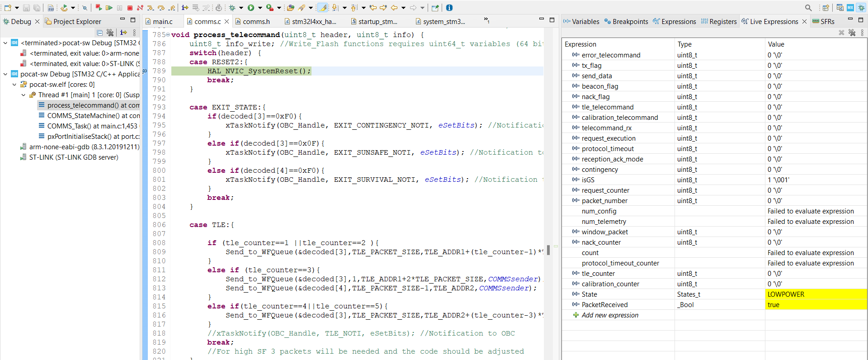Click the Back navigation arrow

(394, 8)
